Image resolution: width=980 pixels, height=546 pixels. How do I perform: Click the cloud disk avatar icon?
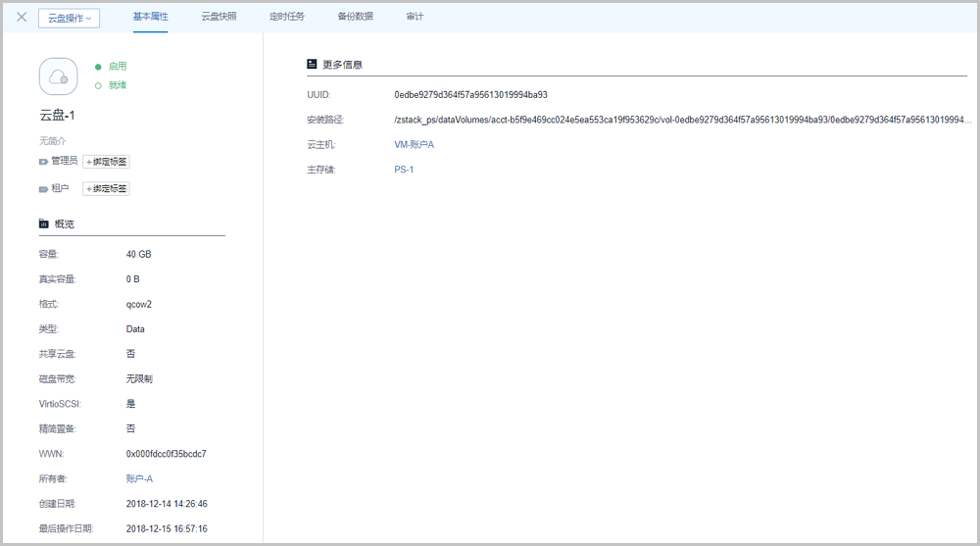tap(58, 76)
